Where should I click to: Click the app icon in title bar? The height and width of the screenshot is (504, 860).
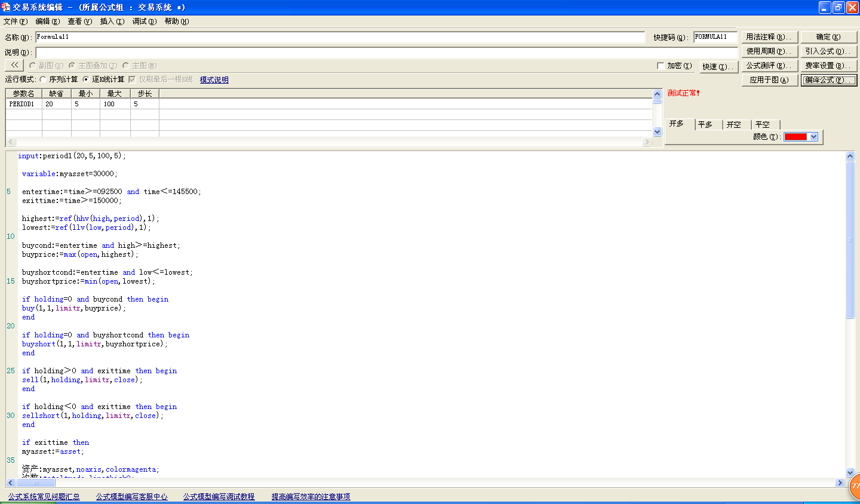pyautogui.click(x=6, y=7)
